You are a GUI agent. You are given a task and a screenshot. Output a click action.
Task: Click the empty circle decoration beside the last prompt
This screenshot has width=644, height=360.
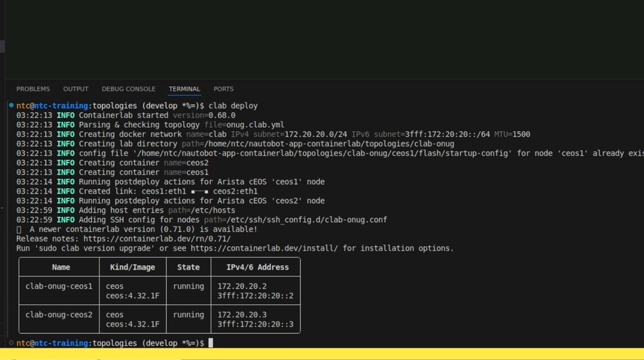click(x=11, y=342)
